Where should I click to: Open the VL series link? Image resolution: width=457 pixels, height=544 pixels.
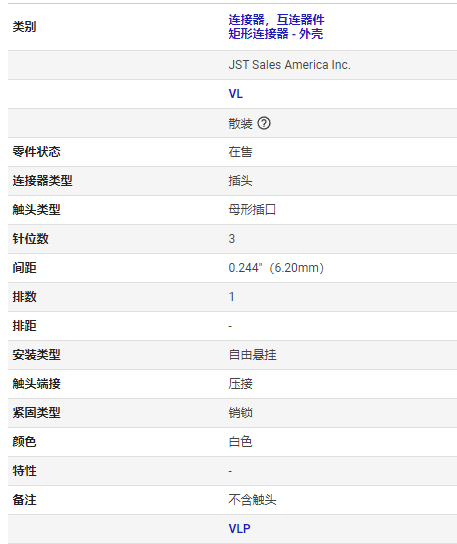point(236,94)
